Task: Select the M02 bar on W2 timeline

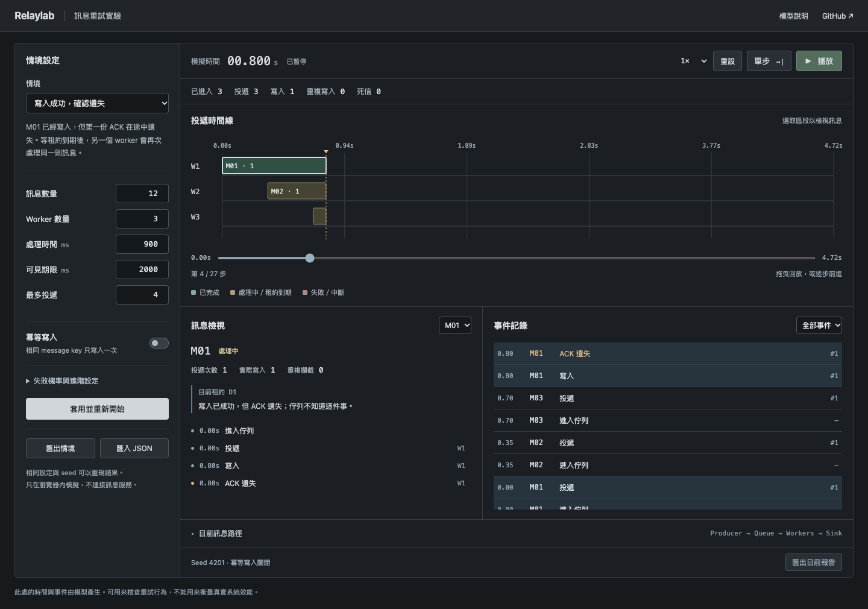Action: (297, 191)
